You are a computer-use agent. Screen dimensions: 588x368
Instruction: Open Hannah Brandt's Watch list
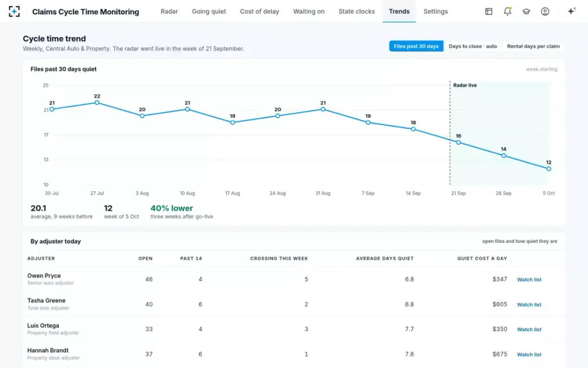coord(529,355)
